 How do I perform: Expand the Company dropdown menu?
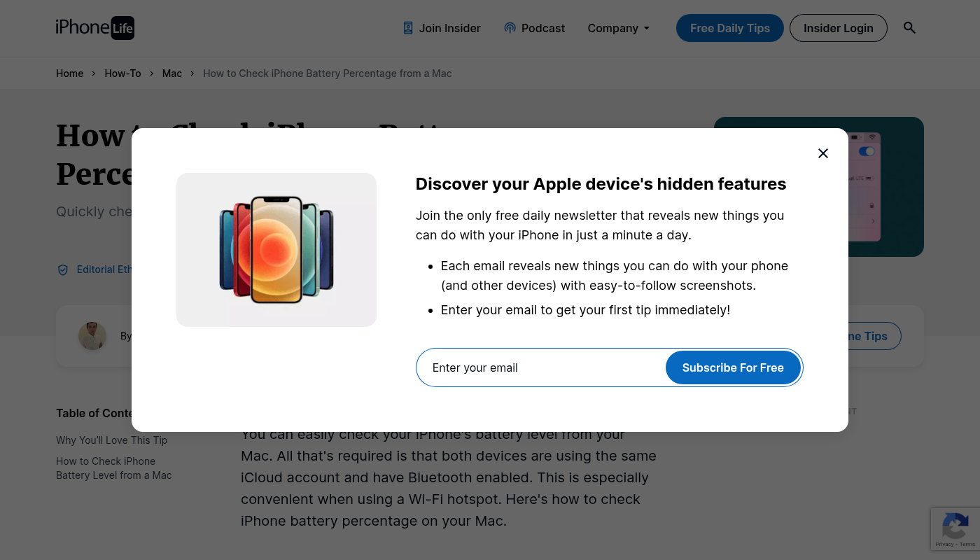pyautogui.click(x=619, y=28)
